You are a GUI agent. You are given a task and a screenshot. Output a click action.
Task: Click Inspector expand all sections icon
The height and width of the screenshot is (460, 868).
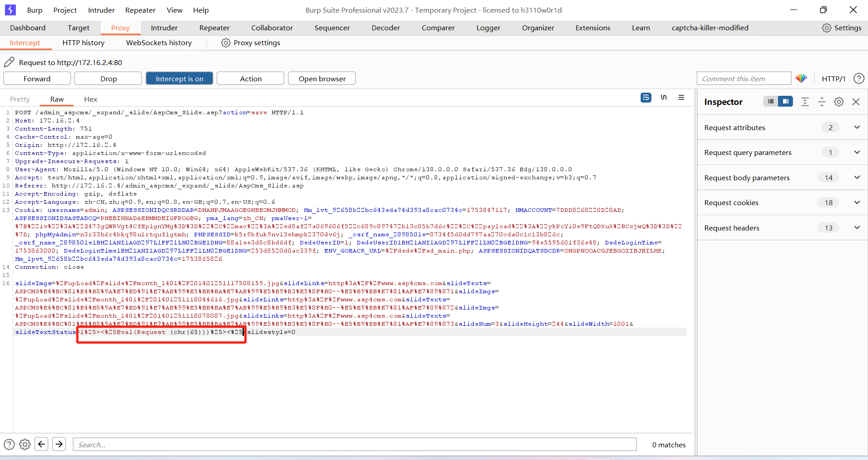point(805,102)
